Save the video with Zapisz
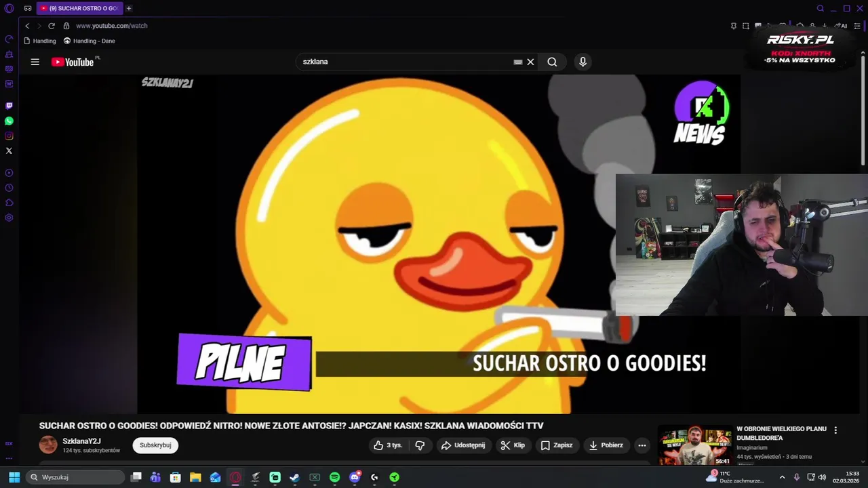The height and width of the screenshot is (488, 868). point(557,445)
